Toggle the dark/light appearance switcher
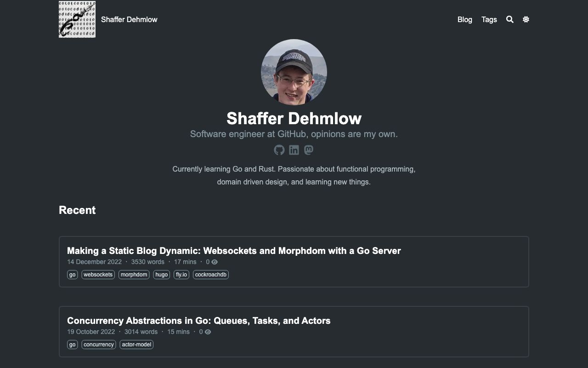The image size is (588, 368). [x=526, y=19]
